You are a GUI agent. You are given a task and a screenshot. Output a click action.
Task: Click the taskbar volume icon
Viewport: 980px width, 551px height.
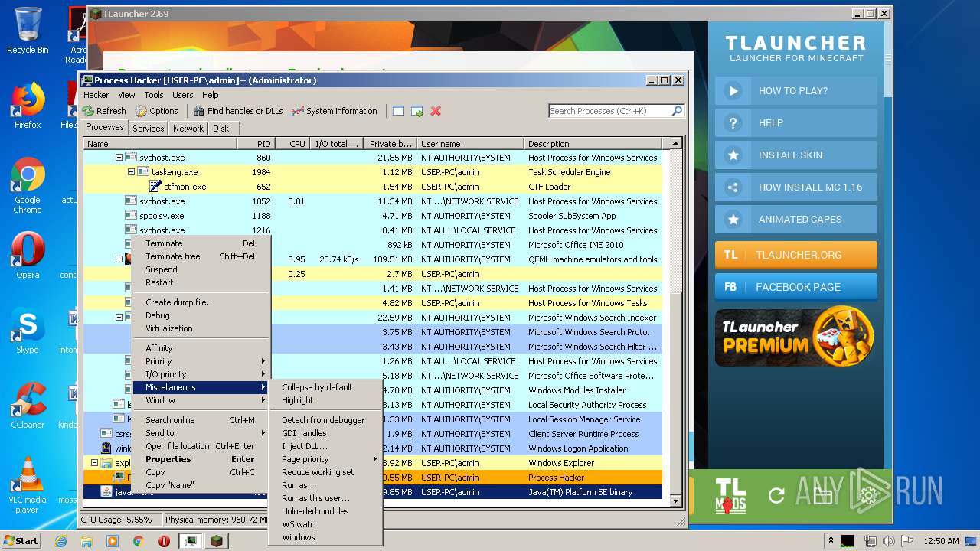(x=889, y=540)
